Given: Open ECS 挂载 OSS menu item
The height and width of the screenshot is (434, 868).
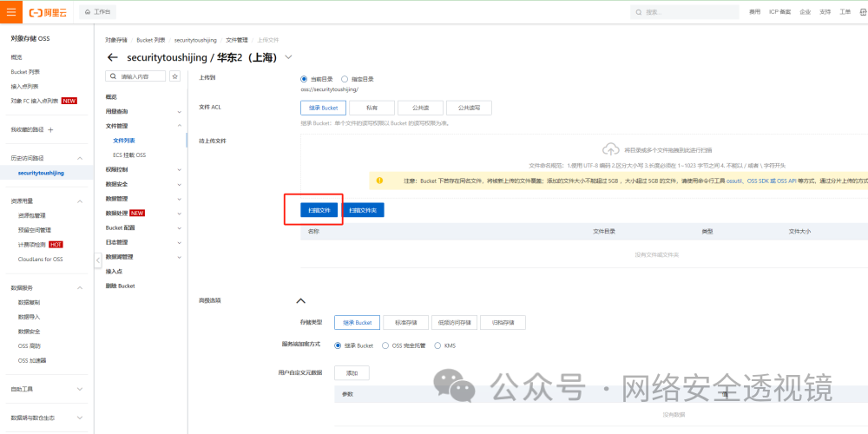Looking at the screenshot, I should (129, 155).
